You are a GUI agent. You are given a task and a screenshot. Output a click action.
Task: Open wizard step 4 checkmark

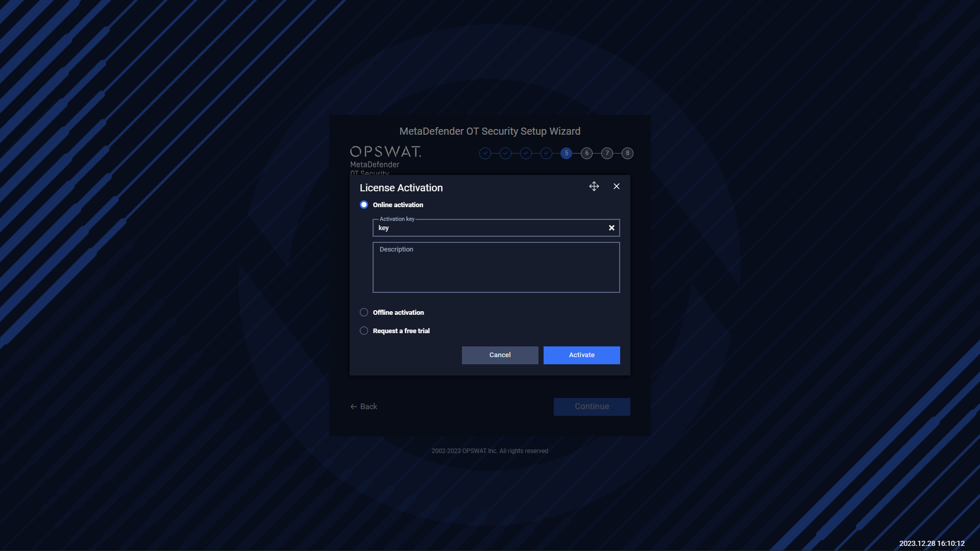pyautogui.click(x=546, y=153)
